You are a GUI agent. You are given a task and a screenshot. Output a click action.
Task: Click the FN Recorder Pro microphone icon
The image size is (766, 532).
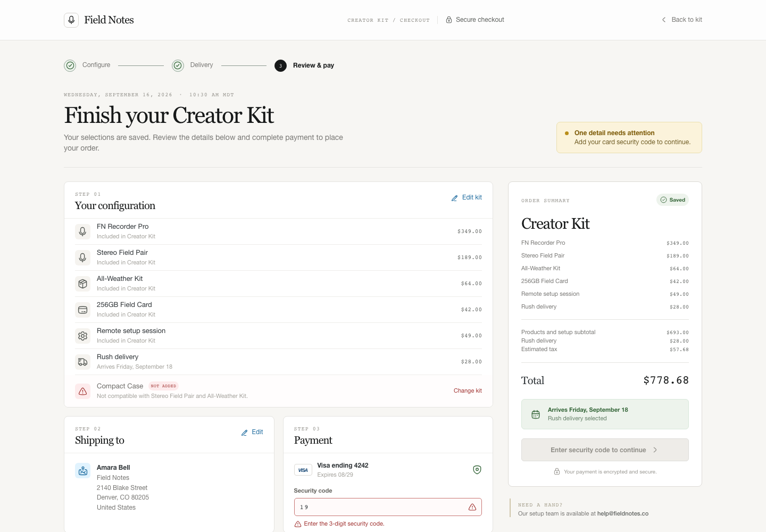pos(82,231)
